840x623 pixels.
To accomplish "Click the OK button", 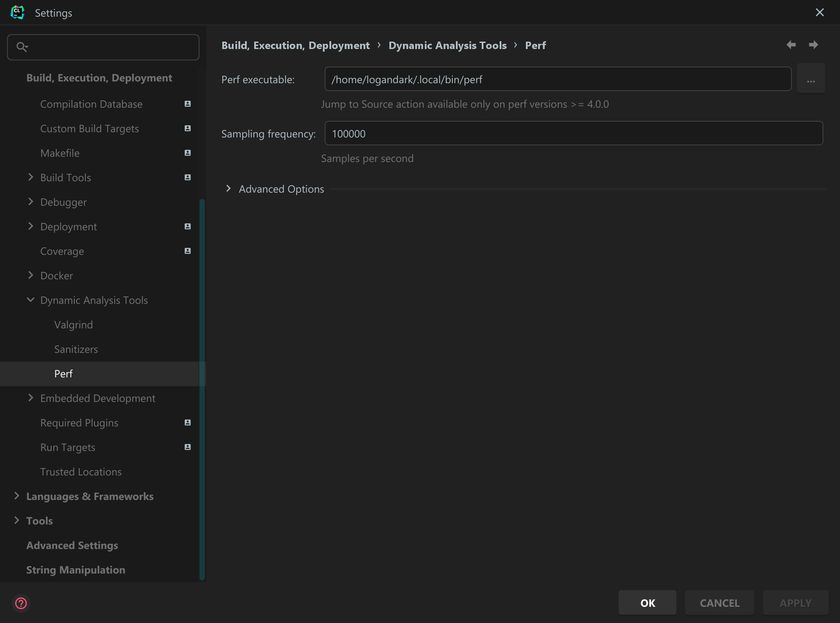I will [647, 603].
